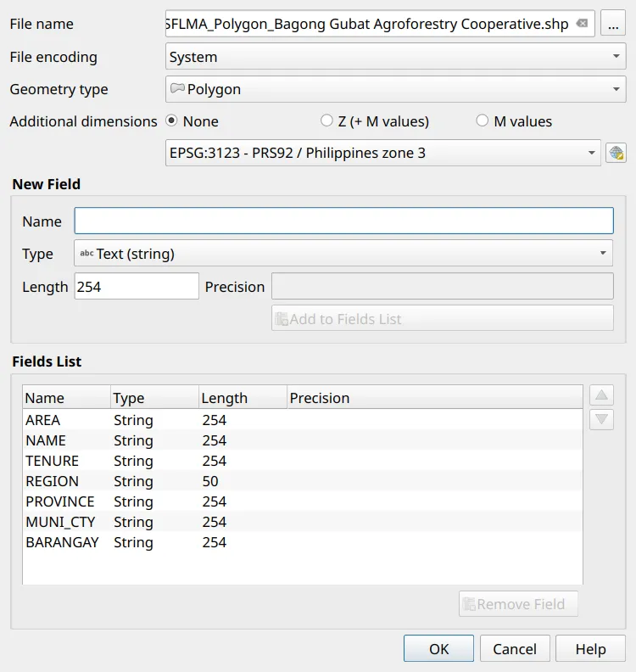This screenshot has width=636, height=672.
Task: Click Add to Fields List button
Action: coord(443,318)
